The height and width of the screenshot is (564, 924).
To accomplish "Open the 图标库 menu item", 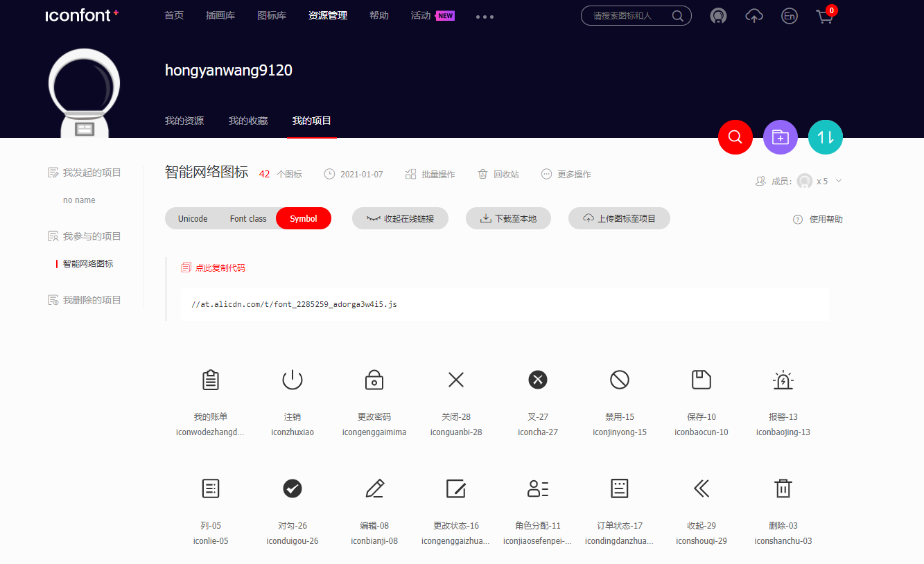I will pyautogui.click(x=272, y=15).
